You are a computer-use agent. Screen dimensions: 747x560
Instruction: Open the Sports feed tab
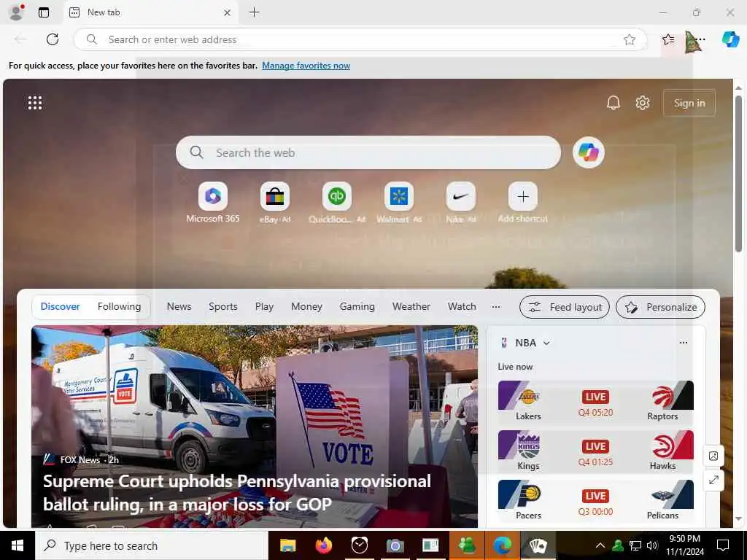coord(223,307)
